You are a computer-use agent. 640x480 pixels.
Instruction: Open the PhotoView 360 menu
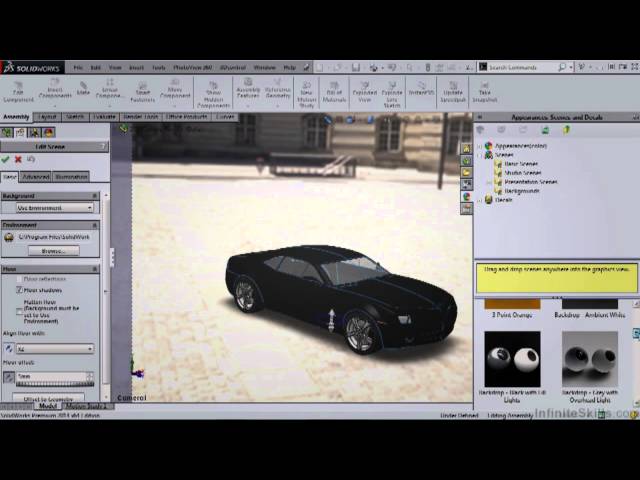coord(193,68)
